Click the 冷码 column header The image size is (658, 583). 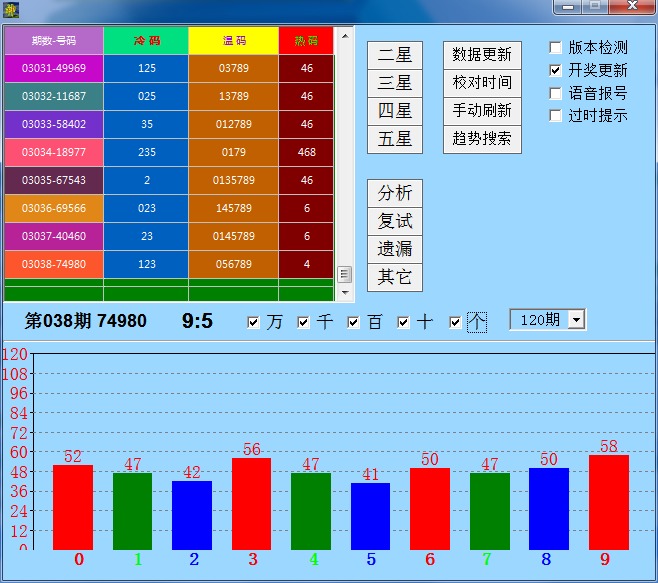146,41
